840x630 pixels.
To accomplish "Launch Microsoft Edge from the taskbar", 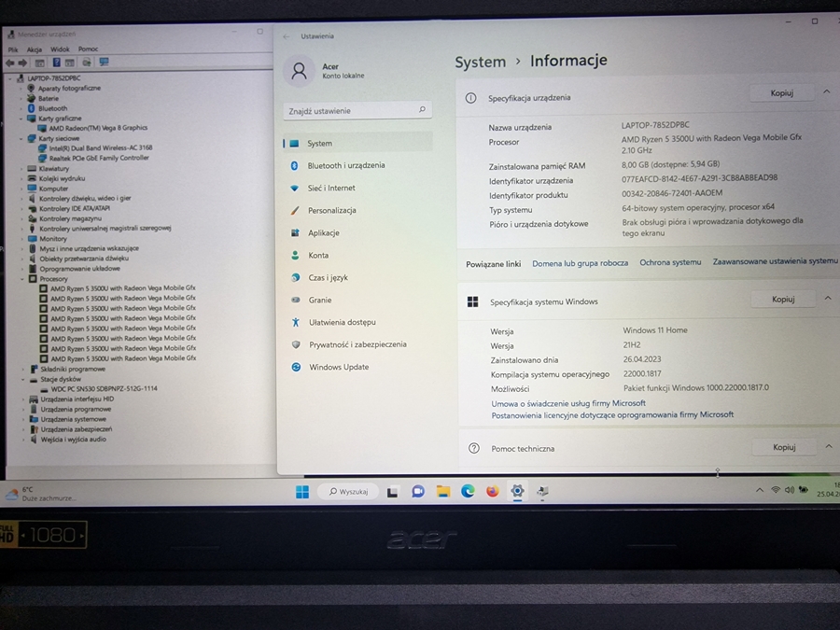I will (468, 491).
